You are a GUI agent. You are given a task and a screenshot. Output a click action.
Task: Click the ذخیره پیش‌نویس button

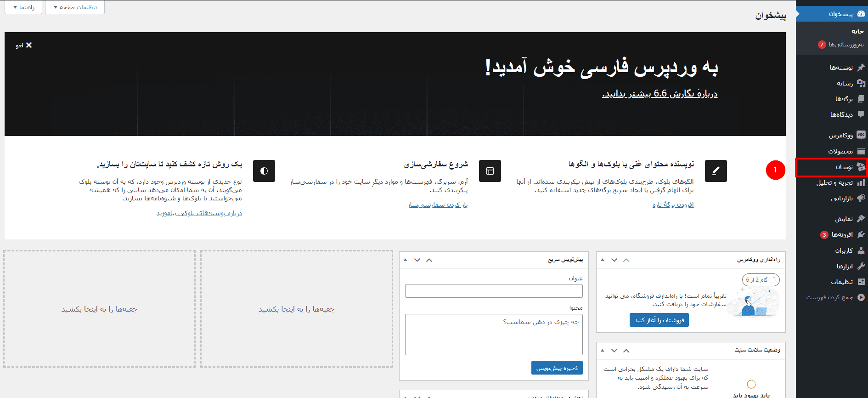(x=557, y=368)
